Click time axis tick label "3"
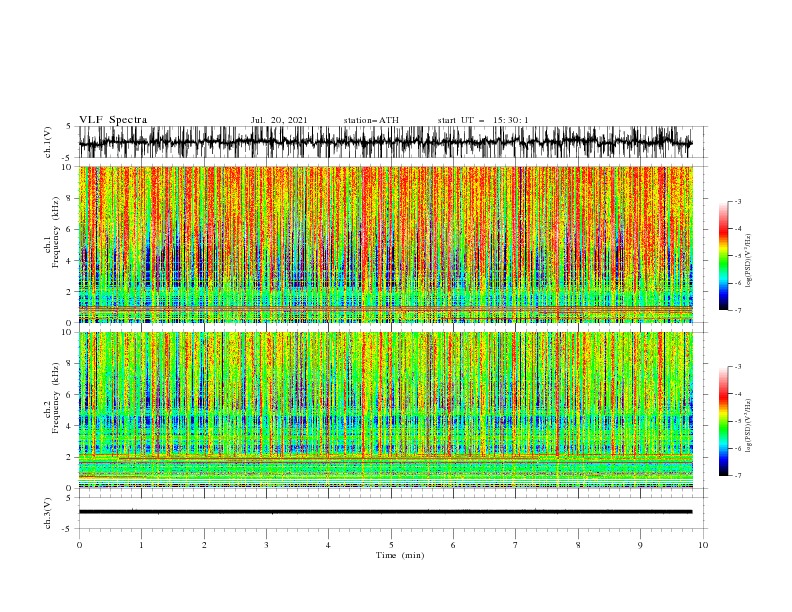 pyautogui.click(x=266, y=545)
